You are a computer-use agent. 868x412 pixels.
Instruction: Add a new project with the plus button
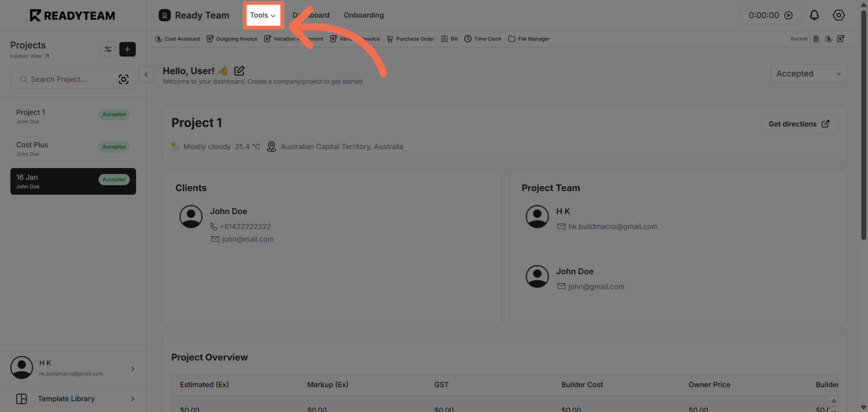127,49
